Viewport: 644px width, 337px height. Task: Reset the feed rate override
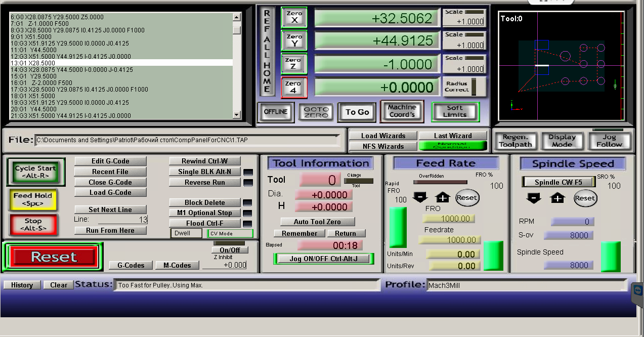(x=467, y=198)
